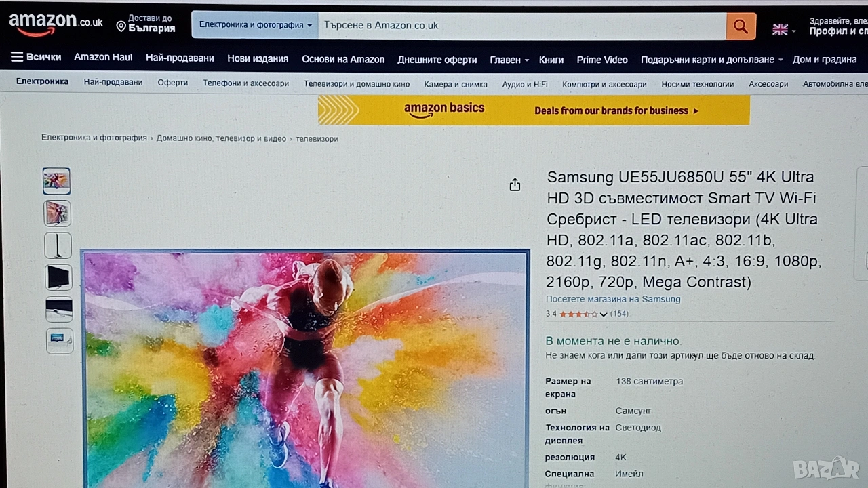Open the share icon above the product image
Image resolution: width=868 pixels, height=488 pixels.
(x=515, y=184)
